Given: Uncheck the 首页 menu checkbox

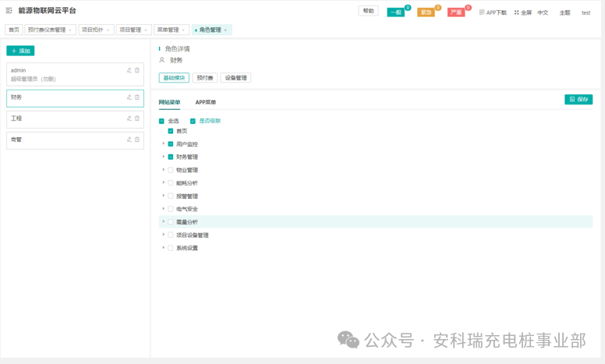Looking at the screenshot, I should point(171,131).
